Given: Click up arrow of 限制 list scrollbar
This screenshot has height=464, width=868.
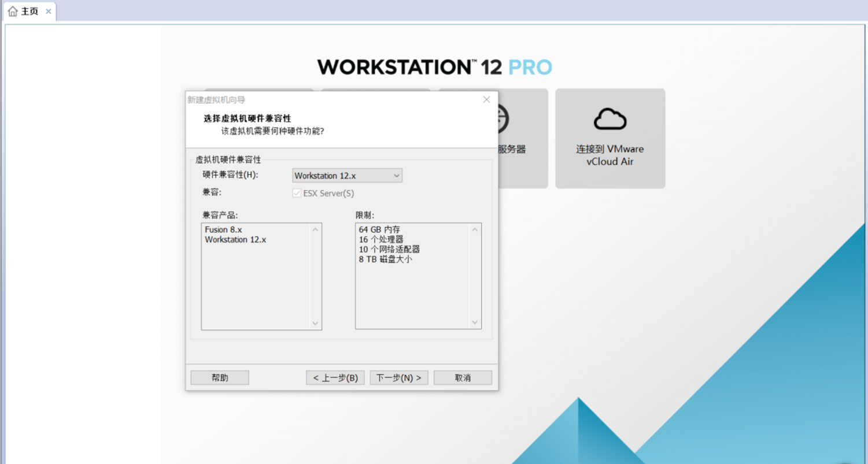Looking at the screenshot, I should pyautogui.click(x=475, y=229).
